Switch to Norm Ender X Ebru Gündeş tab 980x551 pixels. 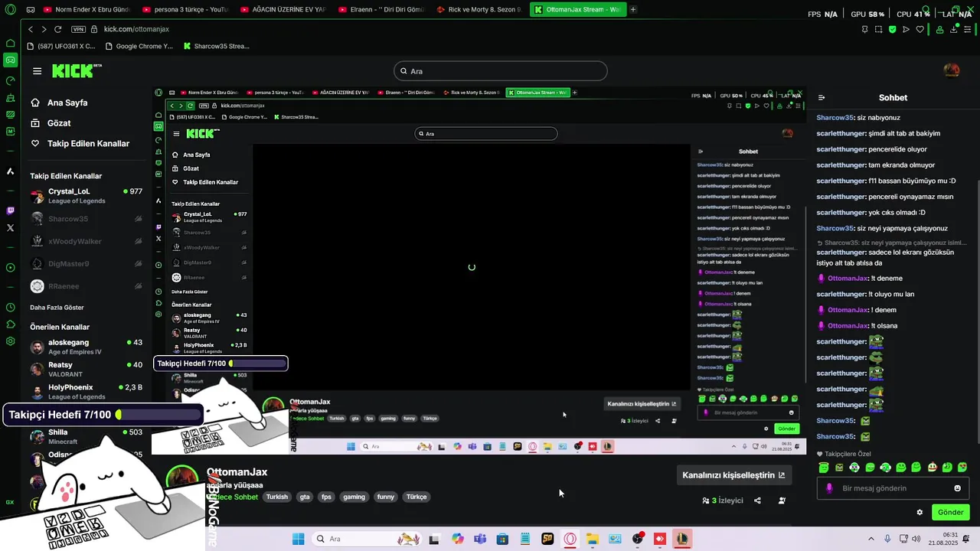click(87, 10)
